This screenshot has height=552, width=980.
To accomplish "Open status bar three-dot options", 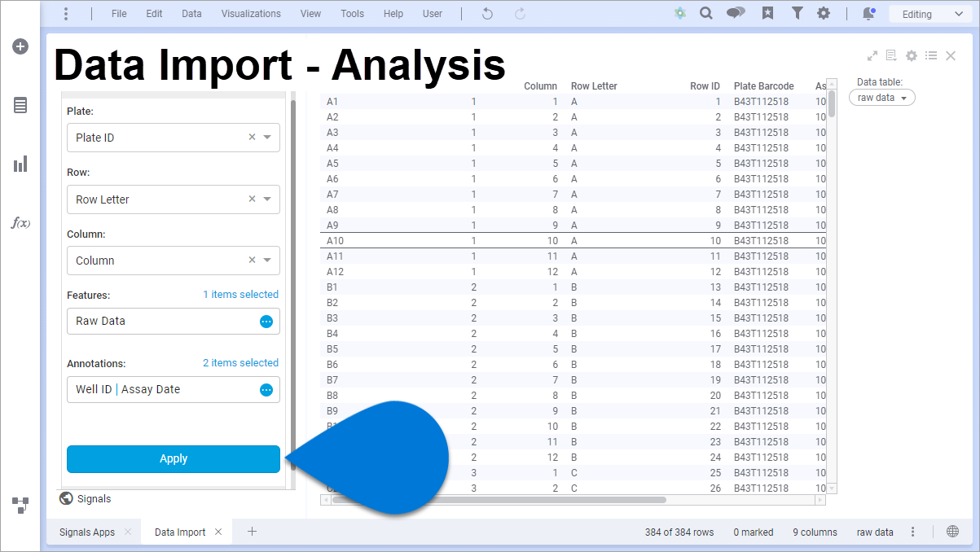I will [x=912, y=532].
